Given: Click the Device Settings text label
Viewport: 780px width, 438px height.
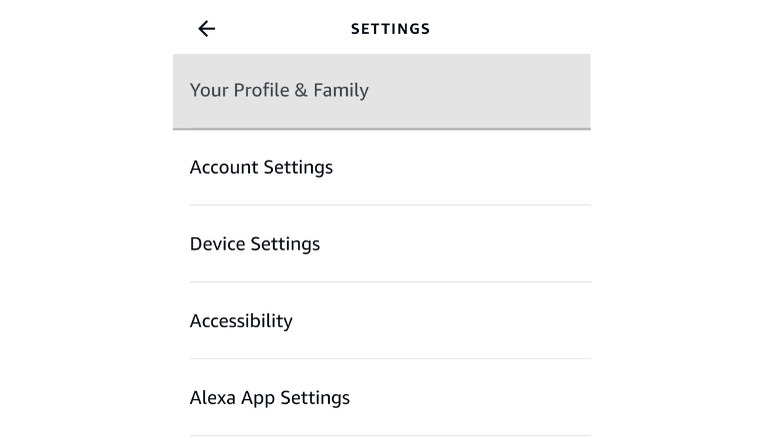Looking at the screenshot, I should tap(255, 244).
